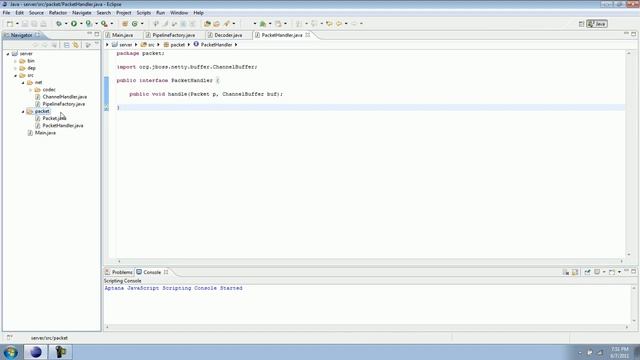Screen dimensions: 640x360
Task: Open the Source menu
Action: click(36, 13)
